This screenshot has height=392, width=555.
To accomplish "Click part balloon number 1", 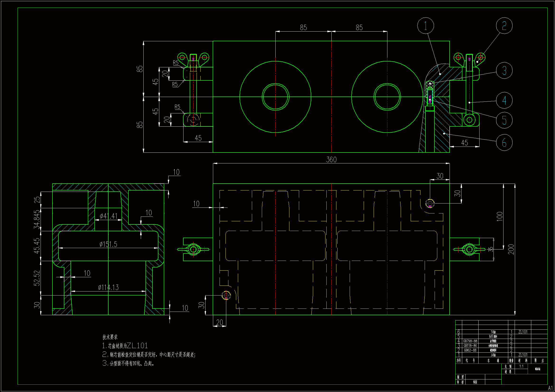I will [425, 26].
